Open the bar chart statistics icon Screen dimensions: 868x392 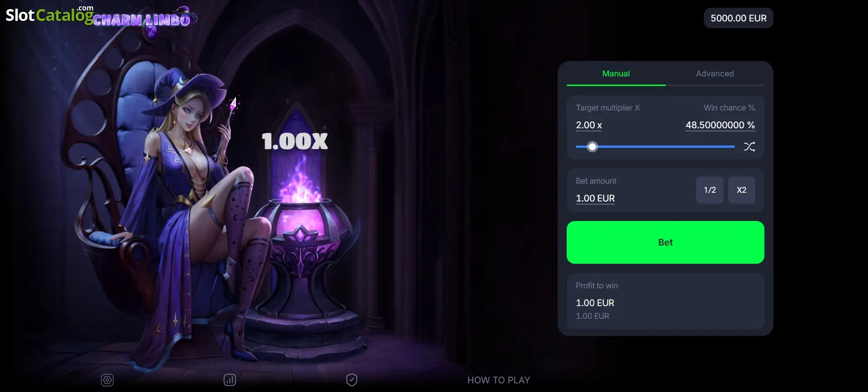(x=229, y=380)
